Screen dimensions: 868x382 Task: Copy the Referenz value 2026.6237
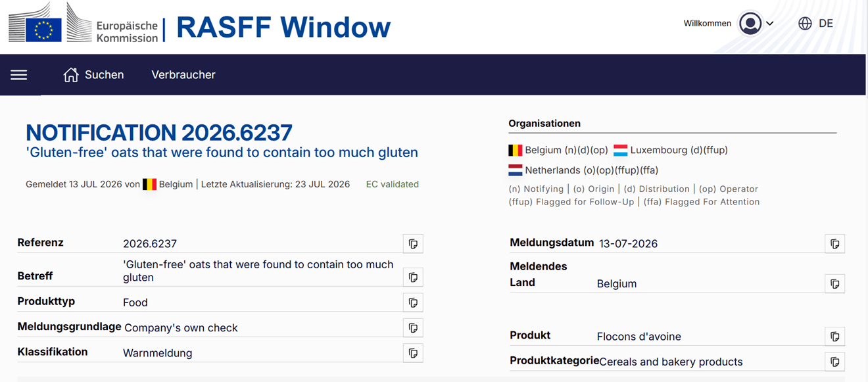413,244
